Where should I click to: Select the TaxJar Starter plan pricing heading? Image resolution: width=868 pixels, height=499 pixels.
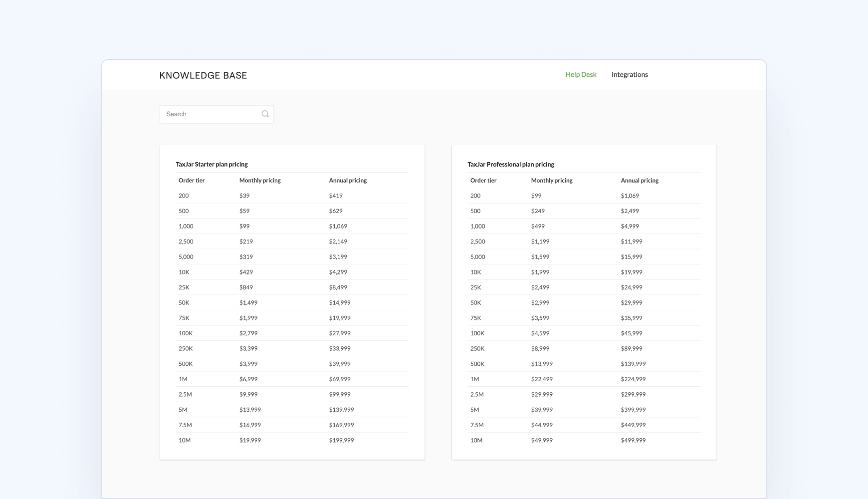coord(212,164)
